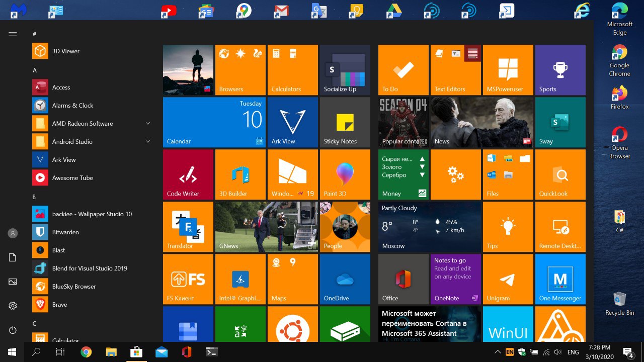The width and height of the screenshot is (644, 362).
Task: Click the Power button in Start
Action: (x=13, y=330)
